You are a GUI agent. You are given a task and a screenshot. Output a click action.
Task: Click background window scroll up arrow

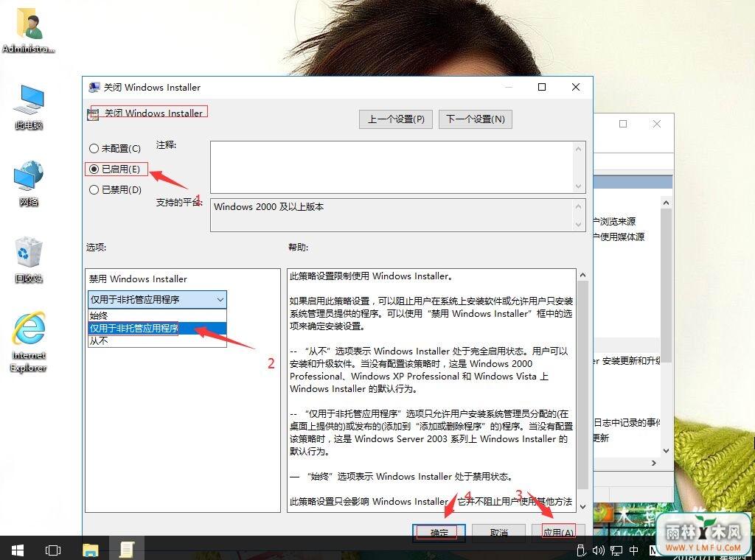[x=666, y=203]
